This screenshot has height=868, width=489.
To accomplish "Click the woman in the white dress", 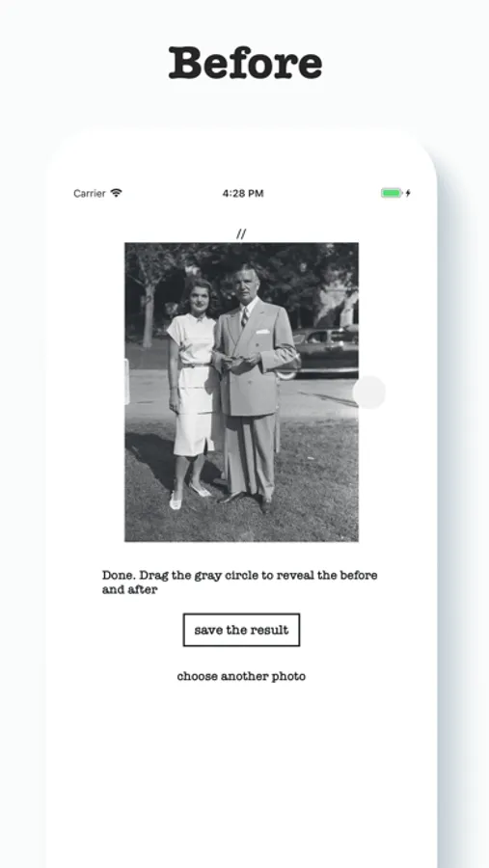I will [x=192, y=392].
